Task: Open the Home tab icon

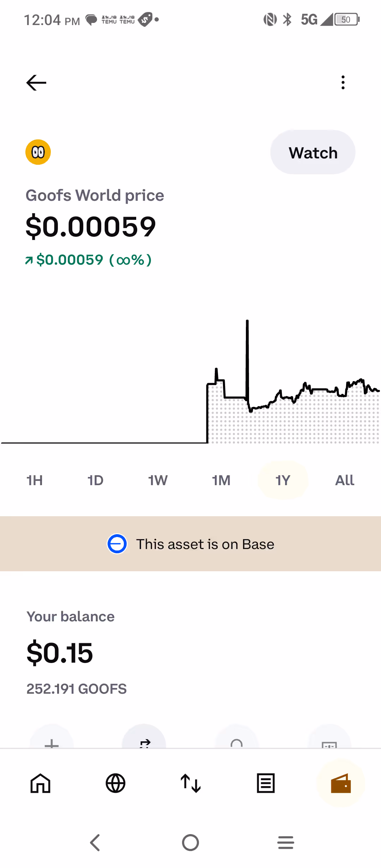Action: [41, 783]
